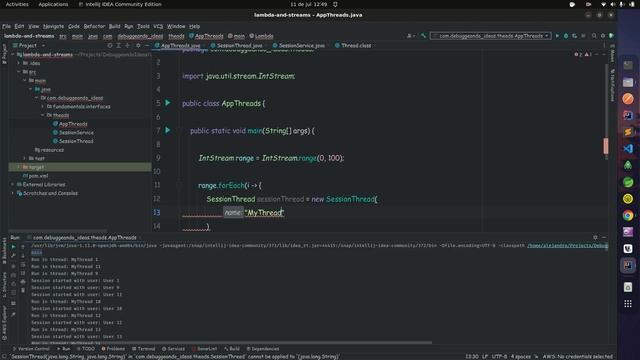The height and width of the screenshot is (360, 640).
Task: Select SessionThread in the project tree
Action: pos(76,141)
